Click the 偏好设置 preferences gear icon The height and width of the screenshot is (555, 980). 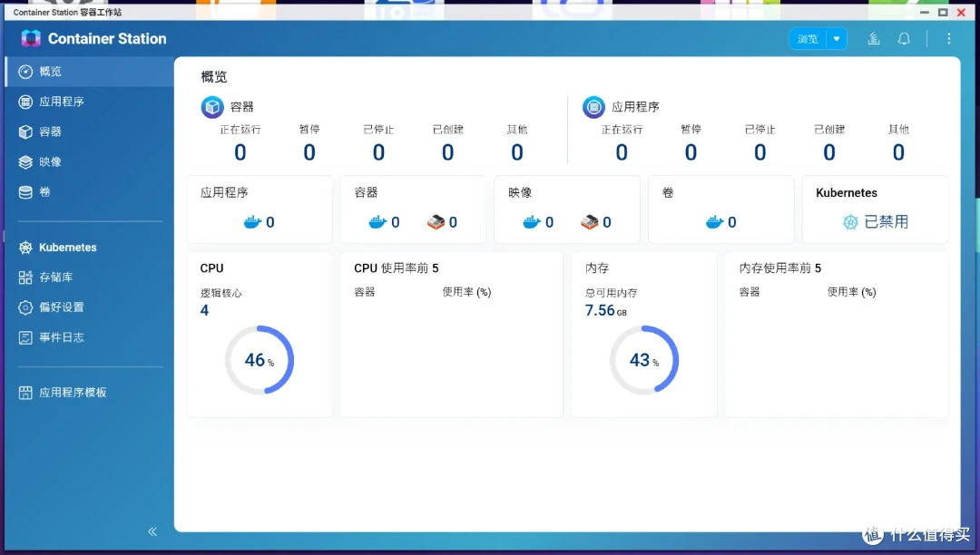25,307
